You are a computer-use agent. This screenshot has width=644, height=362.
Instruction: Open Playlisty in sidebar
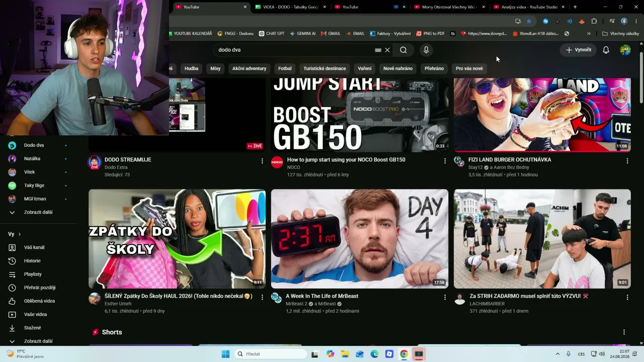tap(38, 274)
